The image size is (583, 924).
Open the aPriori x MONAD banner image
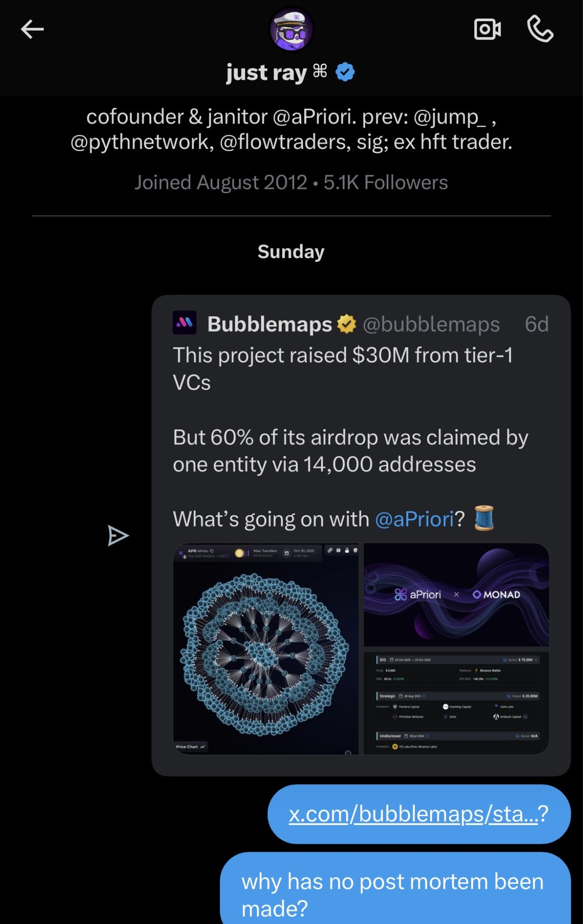click(x=455, y=596)
